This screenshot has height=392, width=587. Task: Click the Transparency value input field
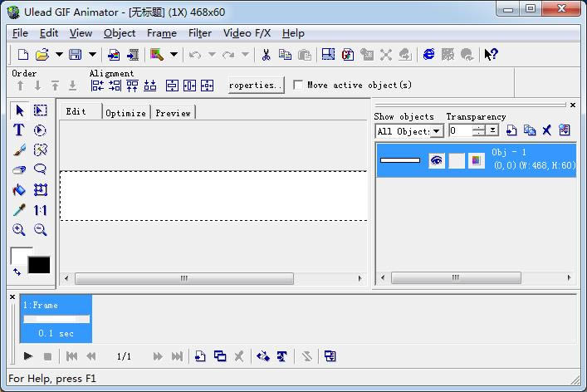pyautogui.click(x=461, y=130)
